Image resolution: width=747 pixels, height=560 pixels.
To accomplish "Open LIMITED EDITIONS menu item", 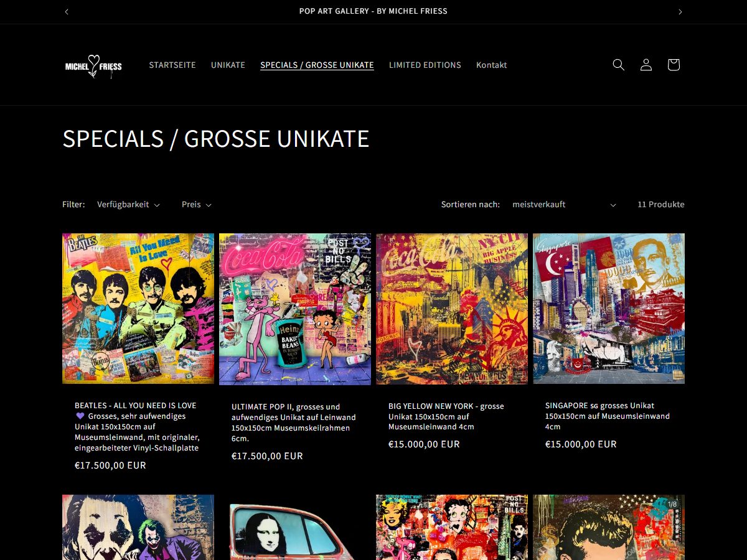I will (425, 65).
